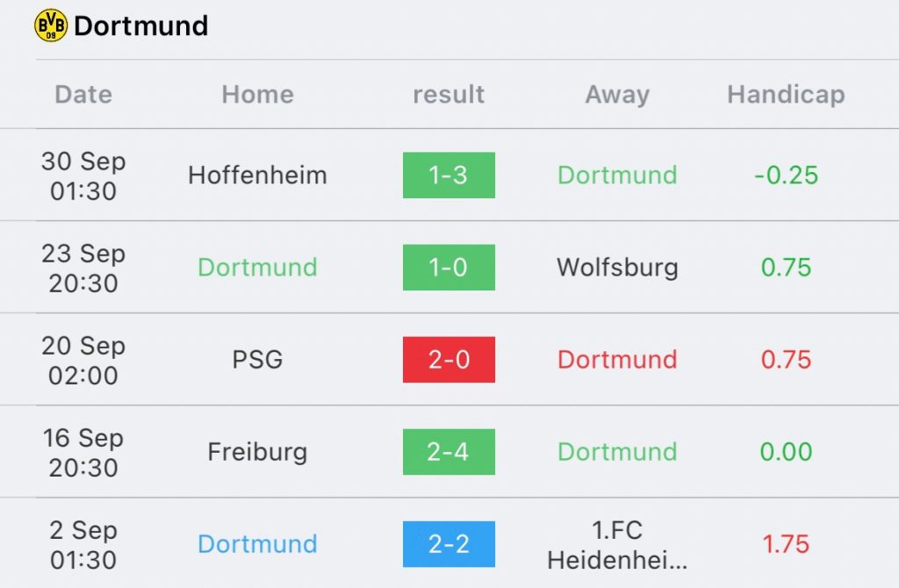Click the Handicap column header

[x=786, y=94]
